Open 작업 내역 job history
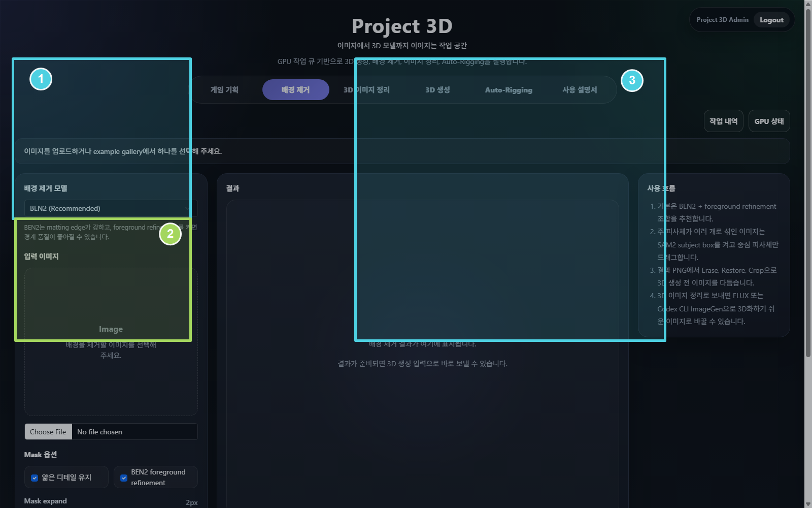 click(723, 121)
